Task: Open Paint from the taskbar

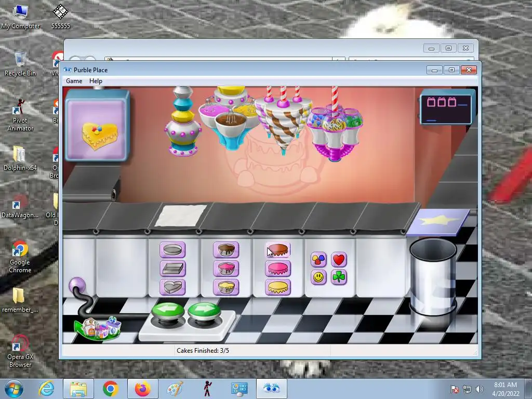Action: tap(175, 389)
